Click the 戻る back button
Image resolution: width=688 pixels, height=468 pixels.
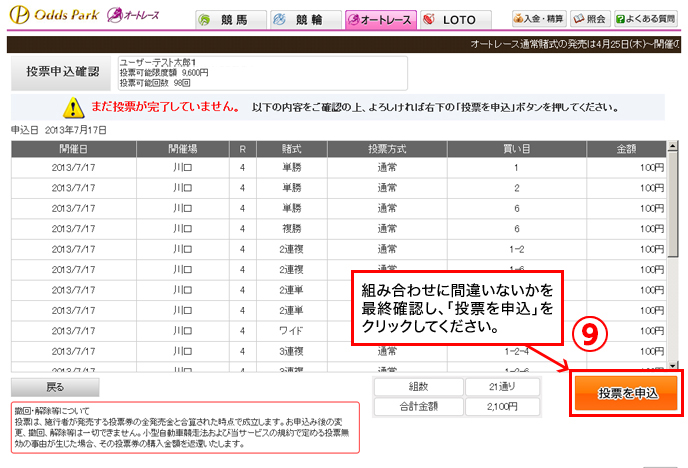[55, 386]
